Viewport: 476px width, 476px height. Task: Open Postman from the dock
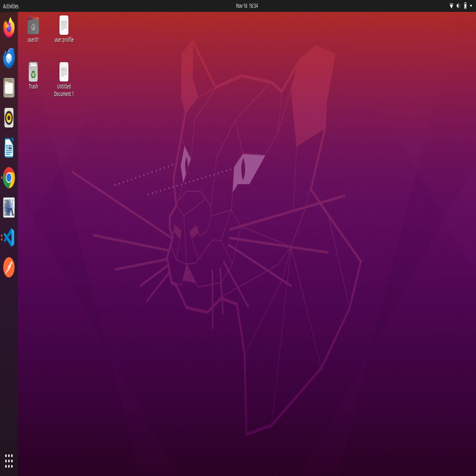pyautogui.click(x=9, y=268)
